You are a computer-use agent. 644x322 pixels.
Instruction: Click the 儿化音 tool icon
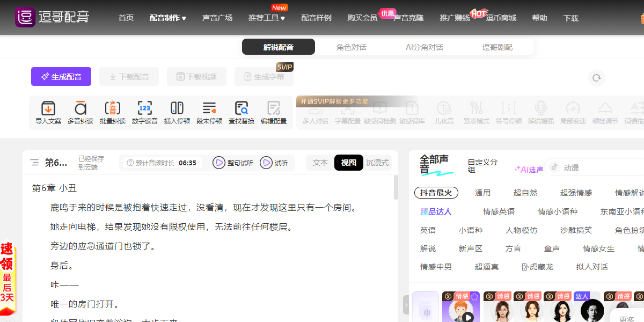444,109
